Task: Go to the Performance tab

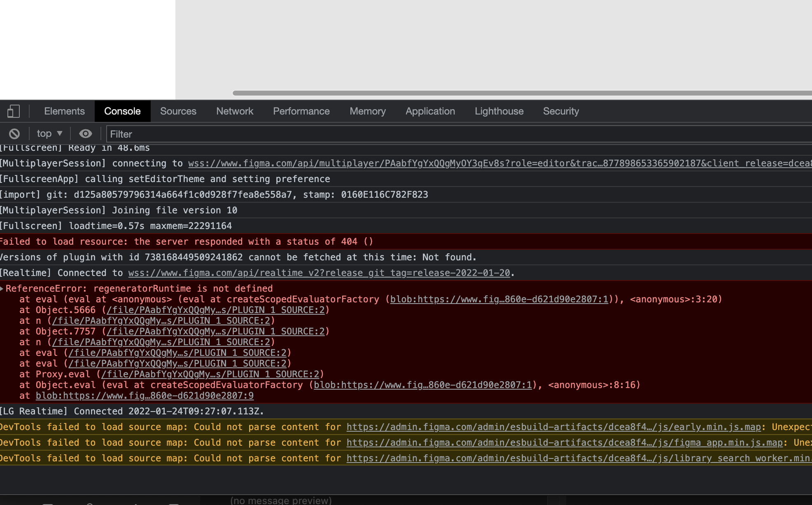Action: click(x=301, y=111)
